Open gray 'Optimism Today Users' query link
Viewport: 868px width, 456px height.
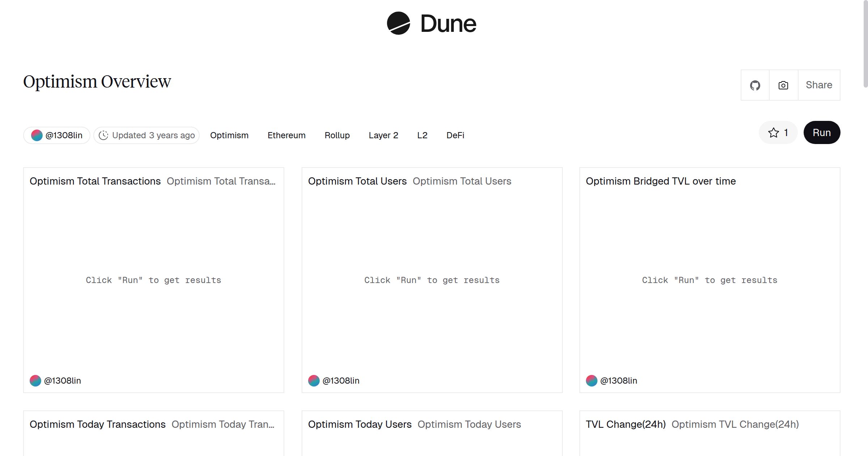click(469, 424)
